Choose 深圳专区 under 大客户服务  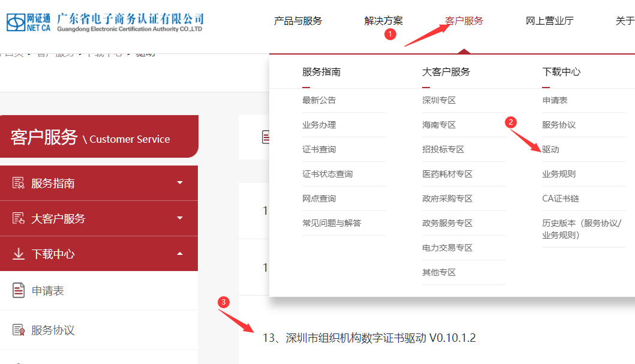click(x=439, y=100)
